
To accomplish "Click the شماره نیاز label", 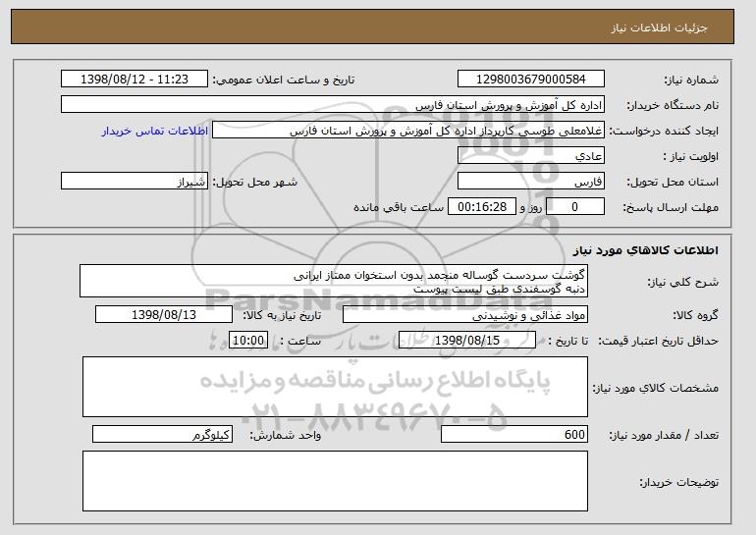I will (691, 80).
